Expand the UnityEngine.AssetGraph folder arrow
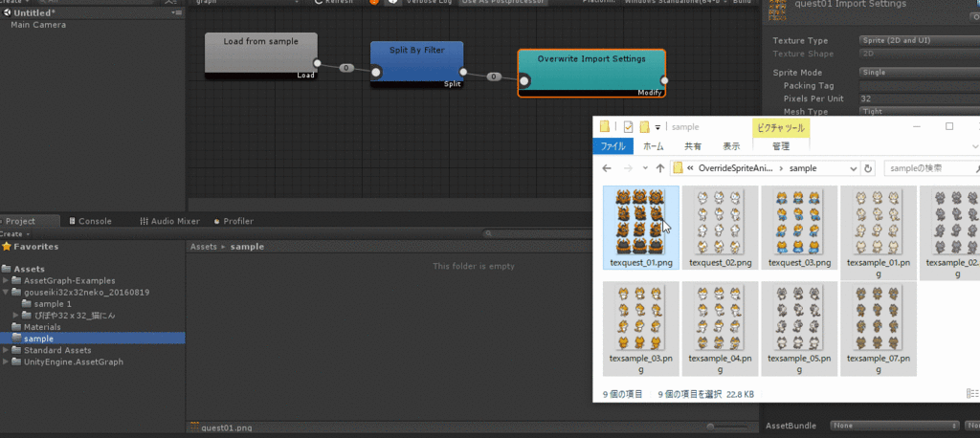 [x=6, y=361]
